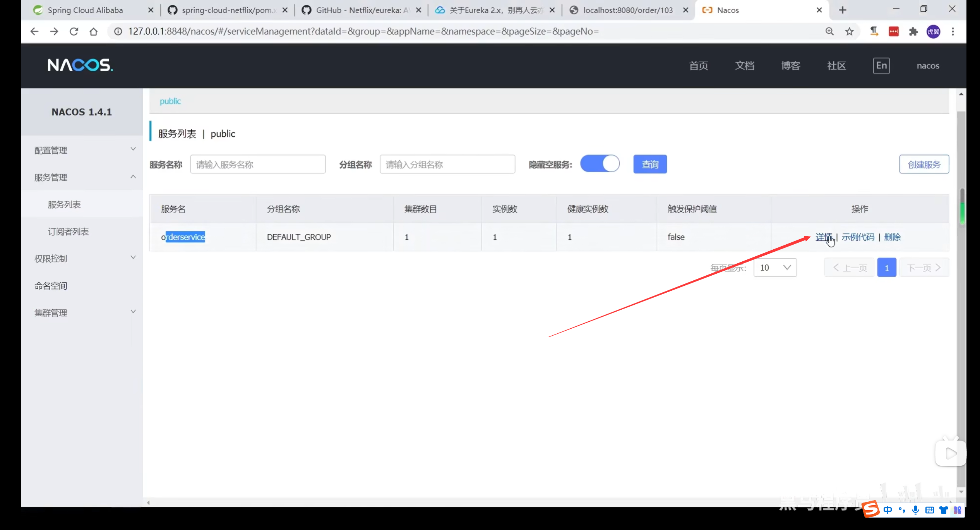Open the browser three-dot menu
This screenshot has height=530, width=980.
(x=953, y=31)
